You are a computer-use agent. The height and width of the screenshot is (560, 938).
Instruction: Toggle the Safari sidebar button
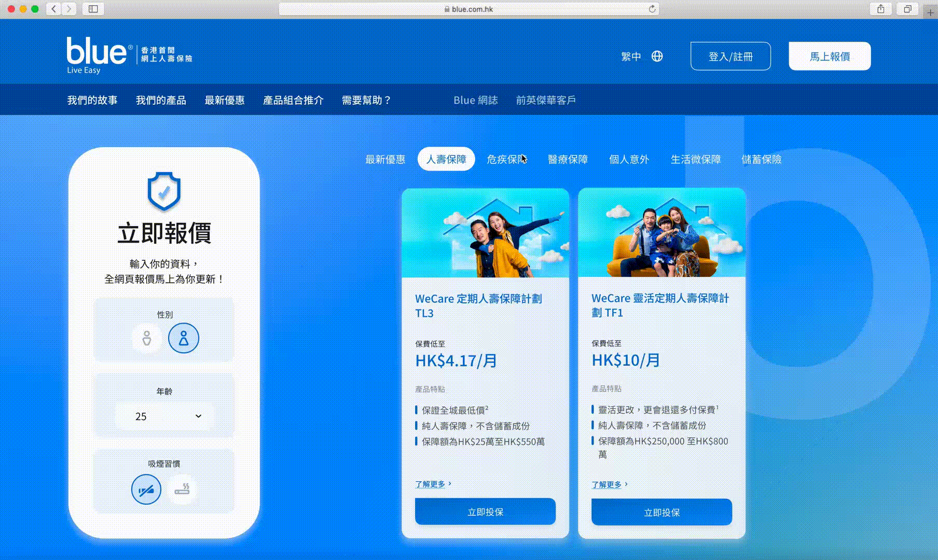click(93, 9)
